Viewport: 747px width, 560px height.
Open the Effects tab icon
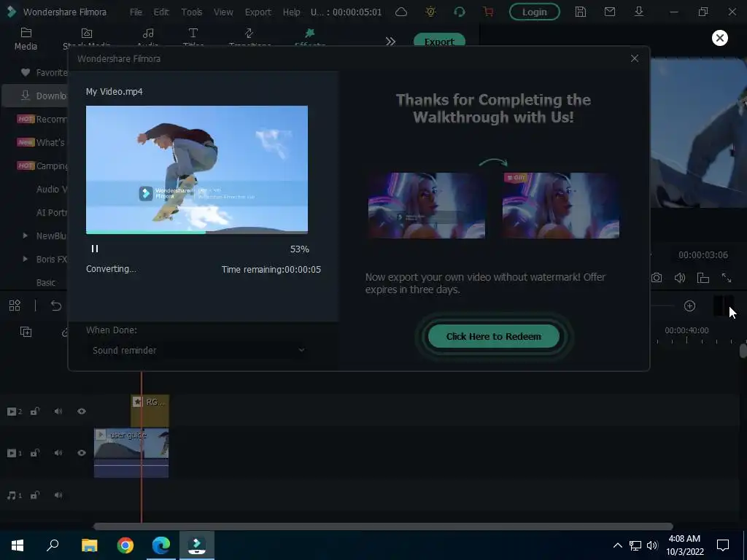[310, 33]
